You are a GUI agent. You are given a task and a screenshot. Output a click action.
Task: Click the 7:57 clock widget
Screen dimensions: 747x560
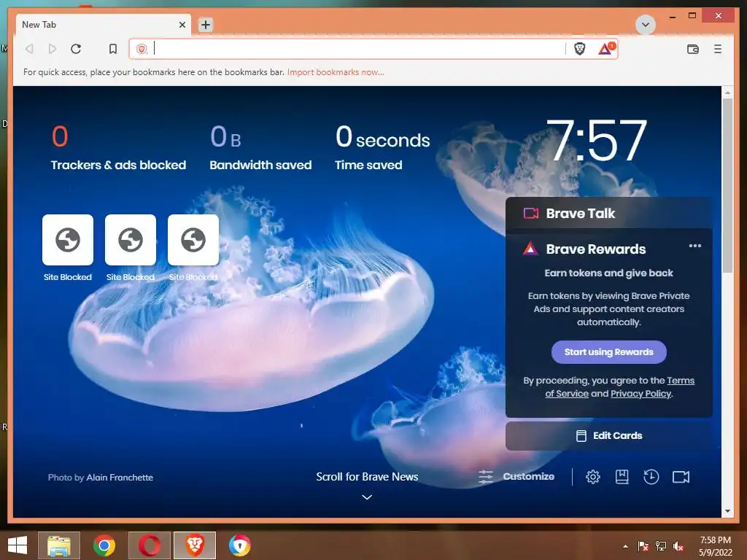click(x=597, y=141)
